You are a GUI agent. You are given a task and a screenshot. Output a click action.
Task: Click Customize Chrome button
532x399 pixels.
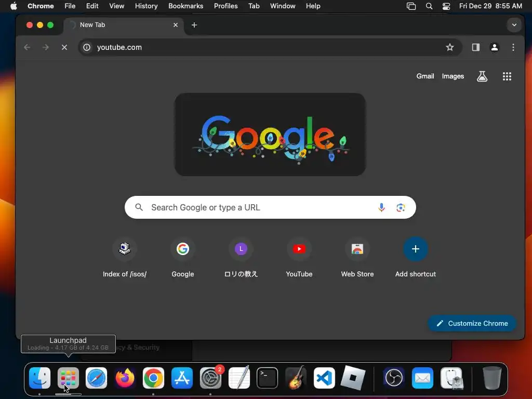tap(472, 323)
